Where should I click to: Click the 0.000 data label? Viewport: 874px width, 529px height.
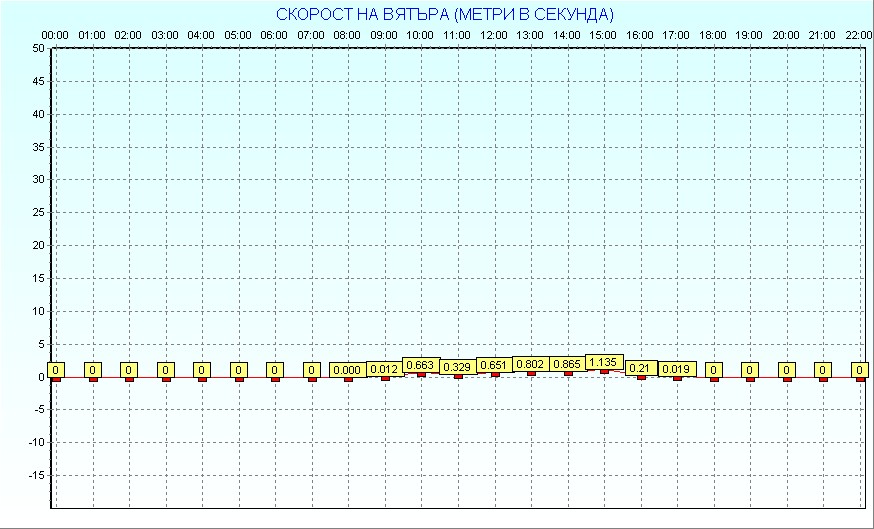pyautogui.click(x=348, y=370)
